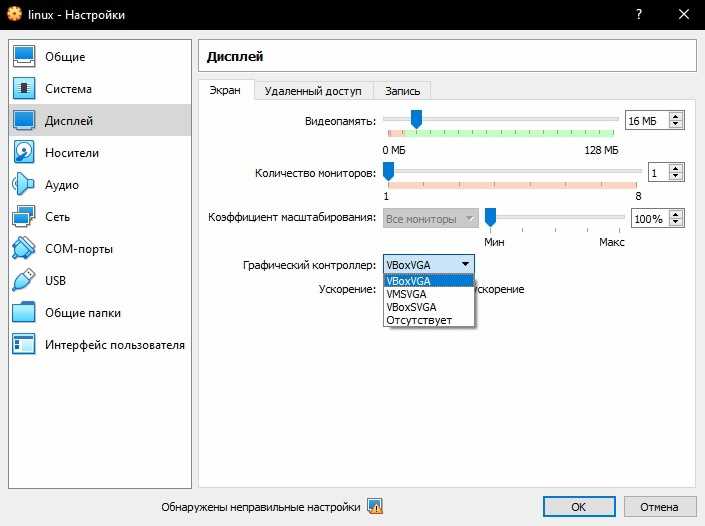
Task: Open the Носители disk icon
Action: pyautogui.click(x=24, y=152)
